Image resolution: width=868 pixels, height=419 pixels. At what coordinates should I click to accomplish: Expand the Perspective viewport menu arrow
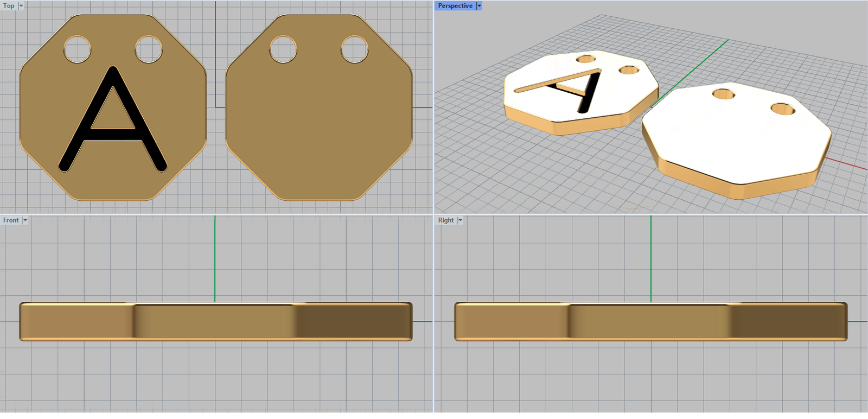(479, 6)
